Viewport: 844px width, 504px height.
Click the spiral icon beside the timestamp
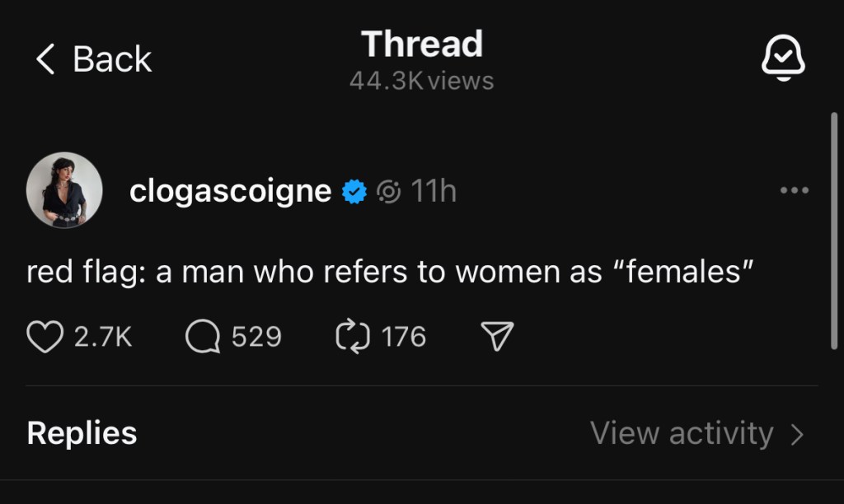(388, 192)
